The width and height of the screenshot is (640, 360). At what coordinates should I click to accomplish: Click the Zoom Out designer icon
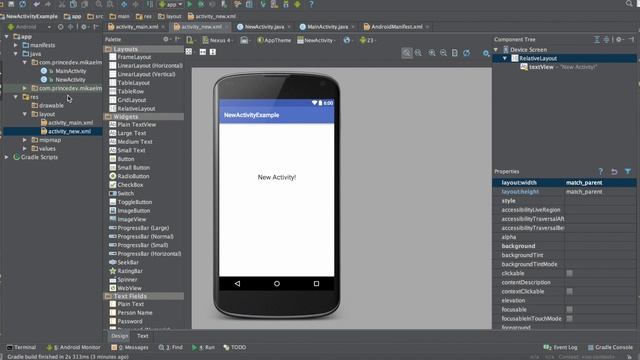[444, 53]
